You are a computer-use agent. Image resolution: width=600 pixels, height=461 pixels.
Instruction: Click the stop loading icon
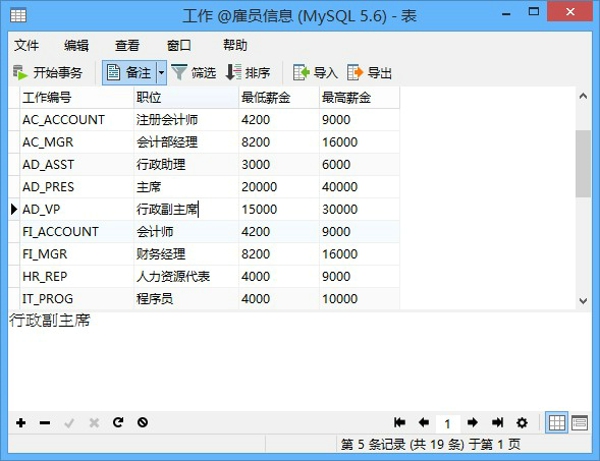point(143,423)
